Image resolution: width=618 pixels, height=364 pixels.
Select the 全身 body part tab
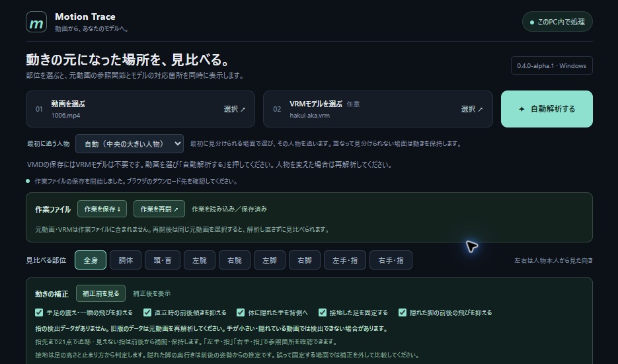91,260
